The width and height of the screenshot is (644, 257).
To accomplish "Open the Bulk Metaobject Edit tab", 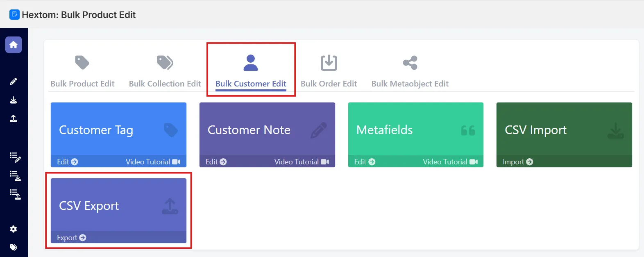I will [410, 72].
